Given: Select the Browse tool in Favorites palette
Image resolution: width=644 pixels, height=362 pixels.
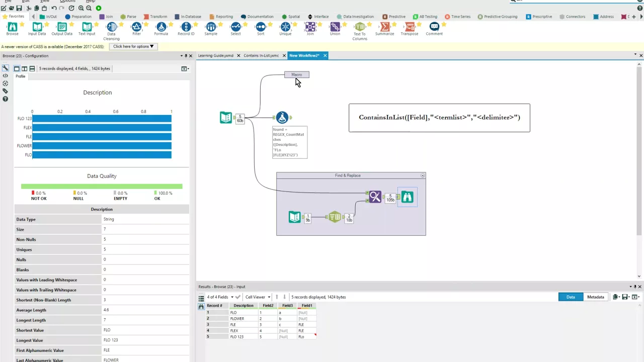Looking at the screenshot, I should [12, 29].
